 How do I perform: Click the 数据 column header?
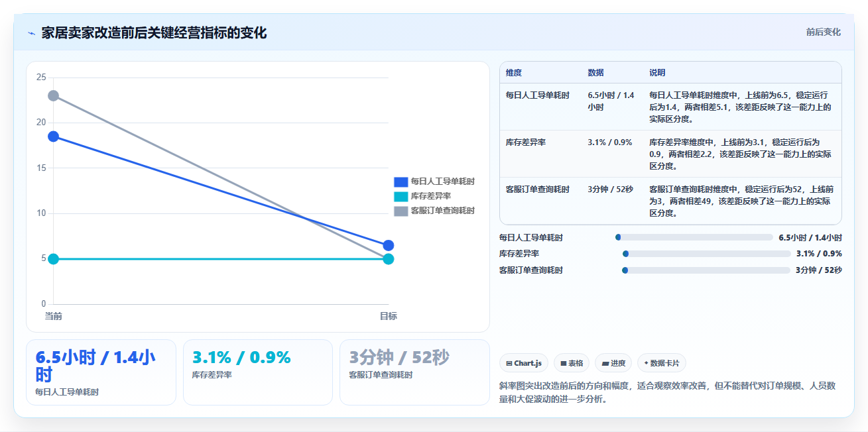pyautogui.click(x=595, y=73)
